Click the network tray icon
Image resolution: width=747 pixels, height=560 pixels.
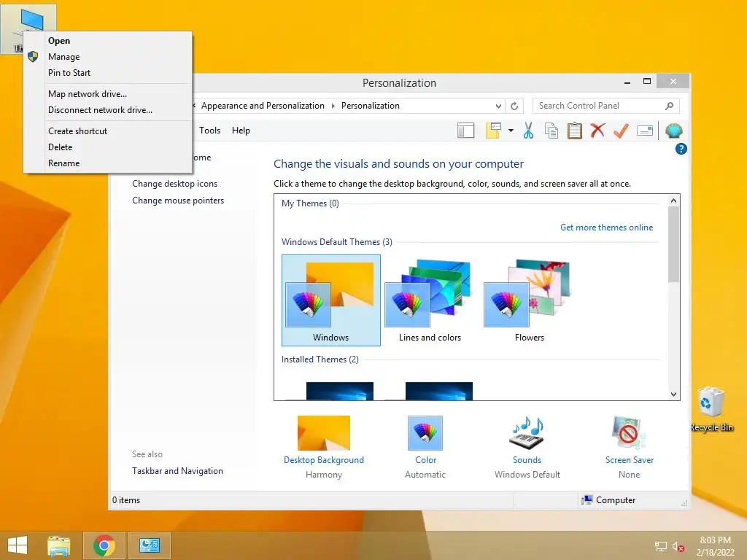[x=661, y=547]
